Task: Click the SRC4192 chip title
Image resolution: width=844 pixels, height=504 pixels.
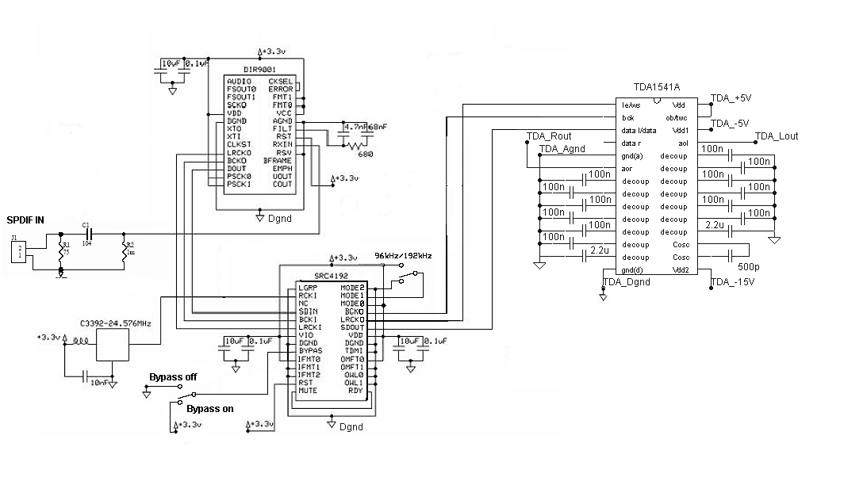Action: (331, 276)
